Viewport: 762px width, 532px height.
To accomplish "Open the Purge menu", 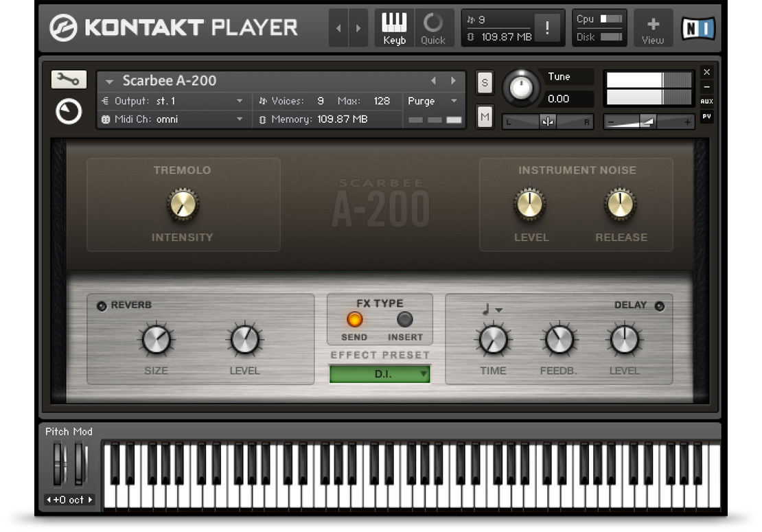I will [x=433, y=101].
